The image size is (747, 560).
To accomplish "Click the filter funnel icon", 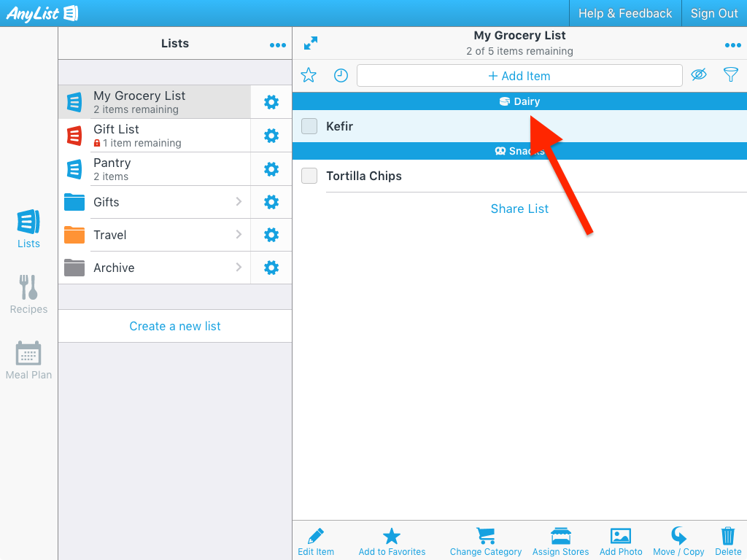I will coord(730,74).
